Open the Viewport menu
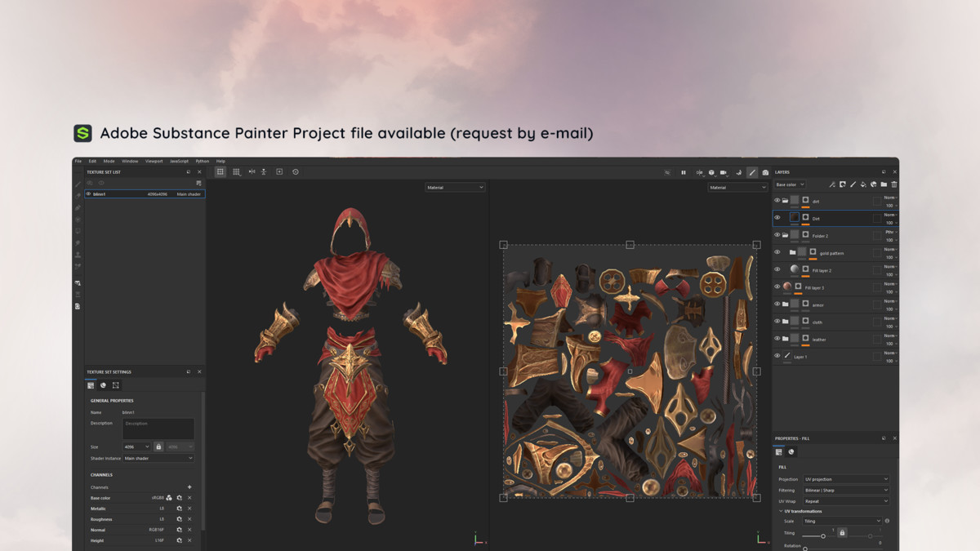The image size is (980, 551). pos(154,161)
